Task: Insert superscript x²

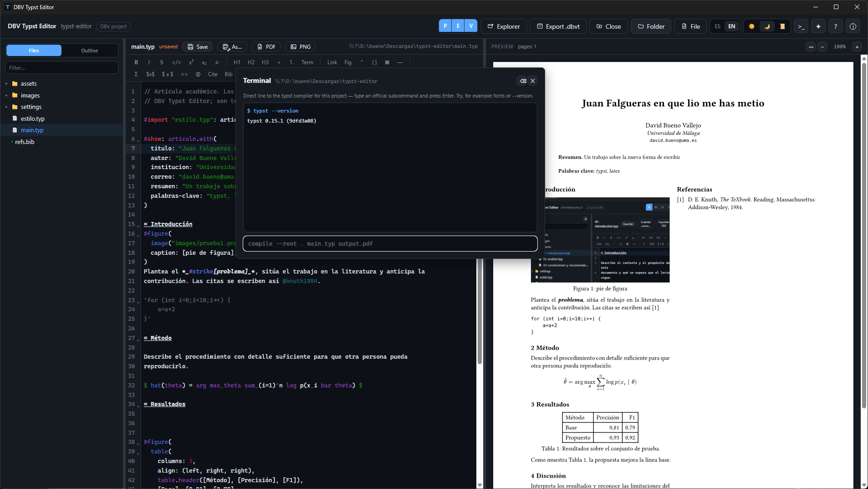Action: (191, 62)
